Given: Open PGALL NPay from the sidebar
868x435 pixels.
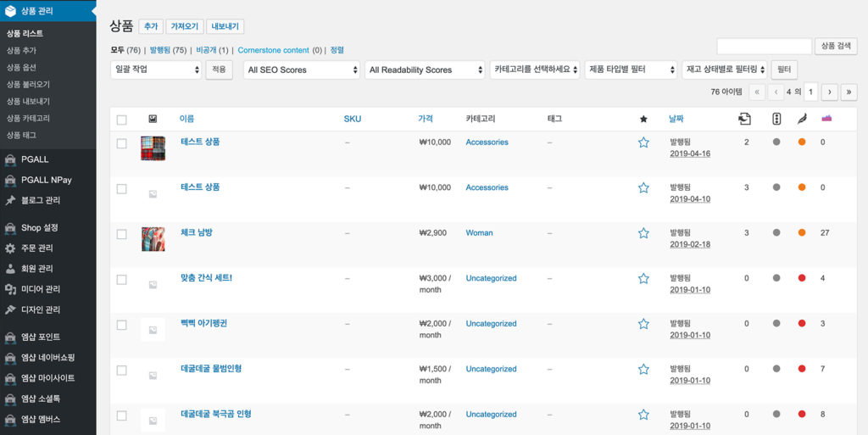Looking at the screenshot, I should tap(46, 180).
